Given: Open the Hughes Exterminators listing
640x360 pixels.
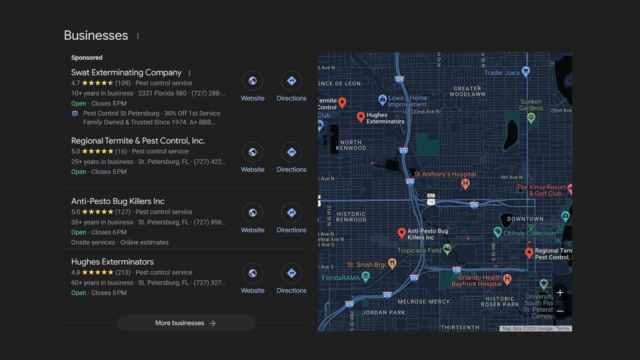Looking at the screenshot, I should pyautogui.click(x=112, y=262).
